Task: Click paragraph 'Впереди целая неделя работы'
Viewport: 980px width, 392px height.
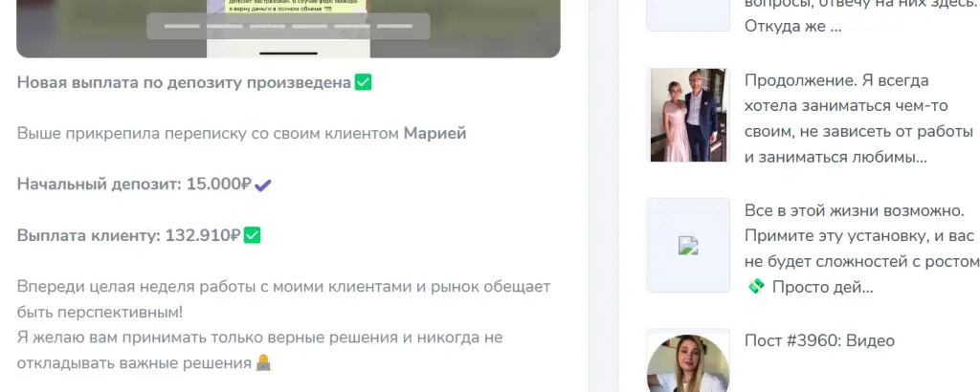Action: [283, 299]
